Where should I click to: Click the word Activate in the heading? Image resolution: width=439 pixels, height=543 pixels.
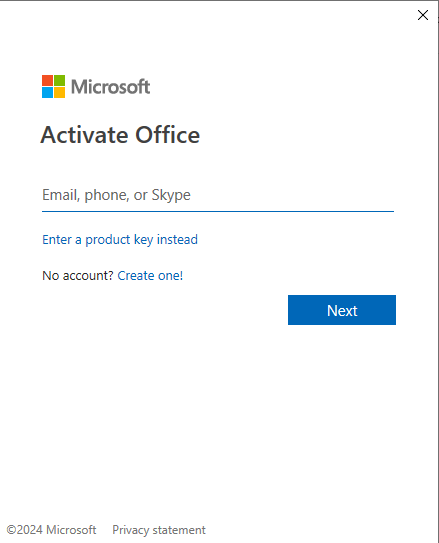coord(85,135)
